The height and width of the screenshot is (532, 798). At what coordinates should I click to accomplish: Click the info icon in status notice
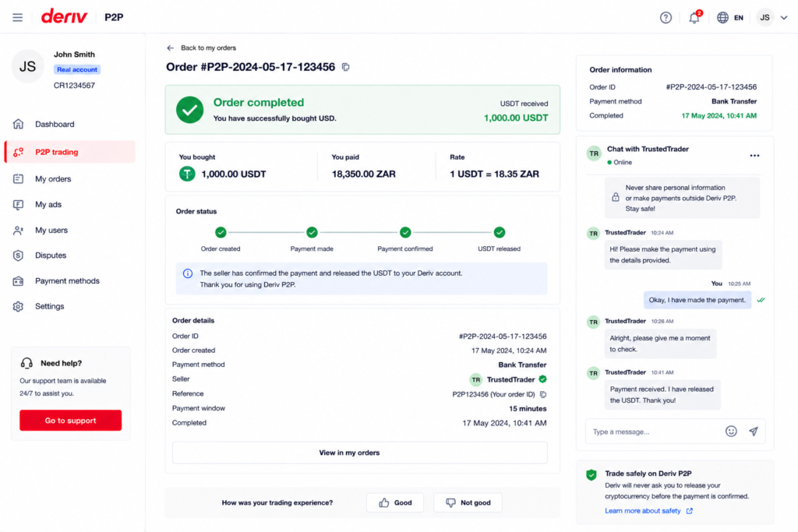(x=188, y=273)
